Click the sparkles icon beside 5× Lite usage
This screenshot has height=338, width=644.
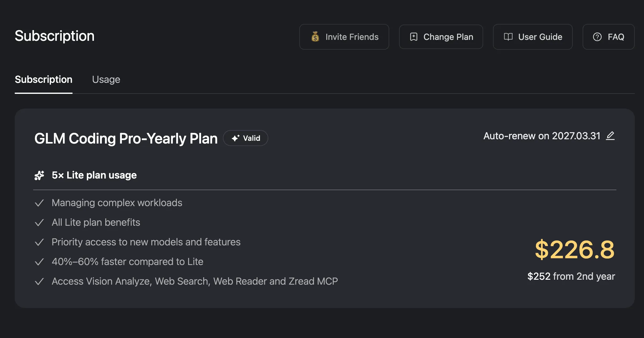[x=39, y=175]
